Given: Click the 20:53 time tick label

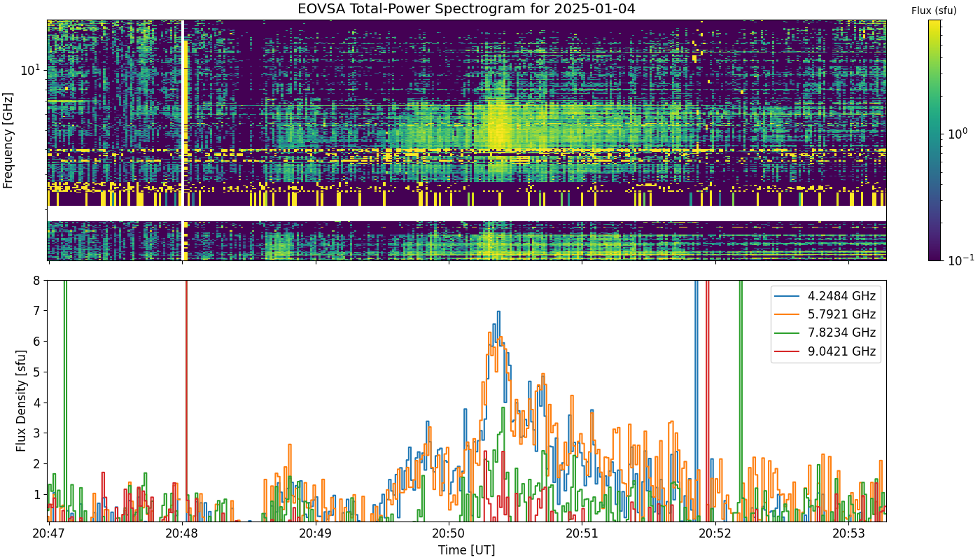Looking at the screenshot, I should tap(848, 533).
